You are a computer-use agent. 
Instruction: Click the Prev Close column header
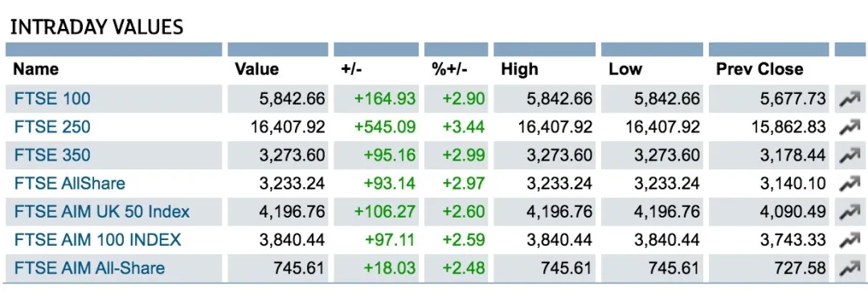[x=759, y=69]
